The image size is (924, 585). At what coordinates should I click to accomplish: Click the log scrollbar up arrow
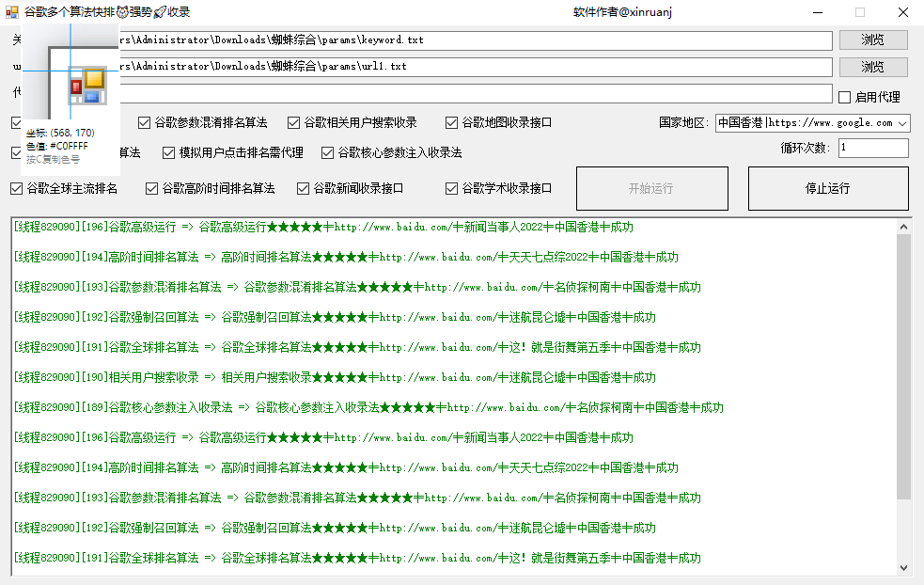[x=903, y=227]
